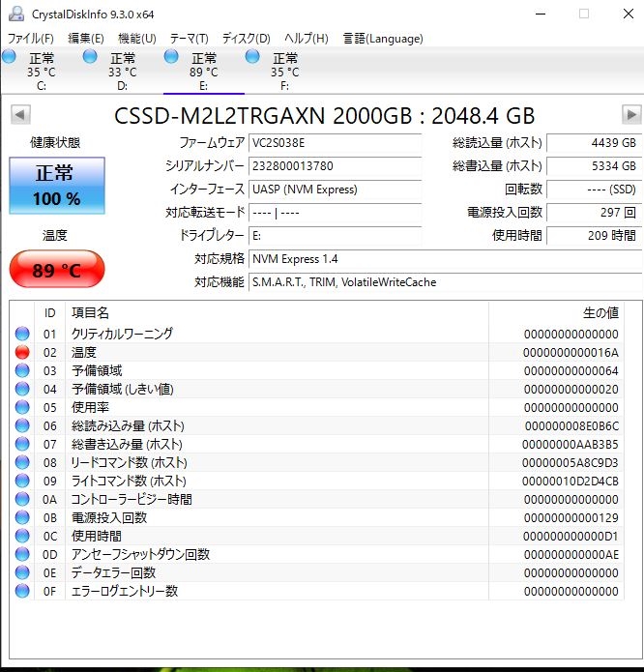The height and width of the screenshot is (672, 644).
Task: Click raw value 00000000016A
Action: click(571, 353)
